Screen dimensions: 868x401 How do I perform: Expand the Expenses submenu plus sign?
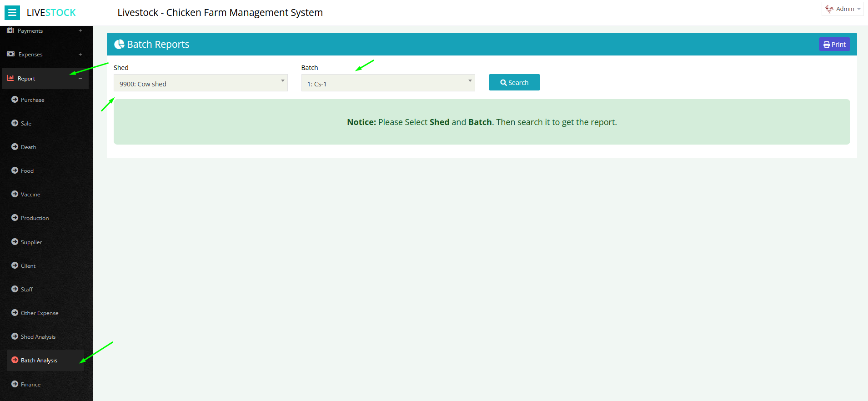80,55
